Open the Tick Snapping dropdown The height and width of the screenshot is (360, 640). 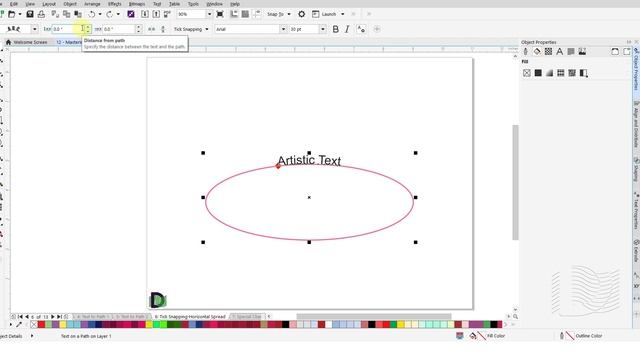(x=207, y=29)
